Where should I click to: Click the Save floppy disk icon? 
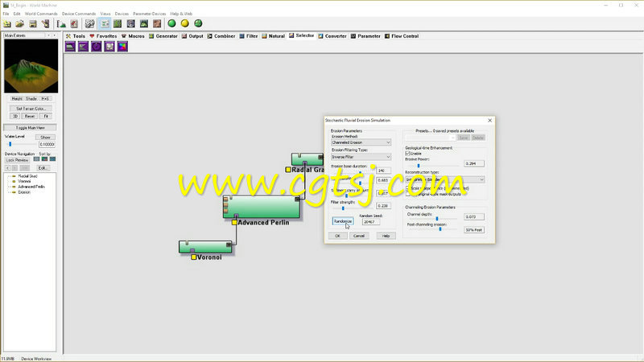pyautogui.click(x=33, y=24)
